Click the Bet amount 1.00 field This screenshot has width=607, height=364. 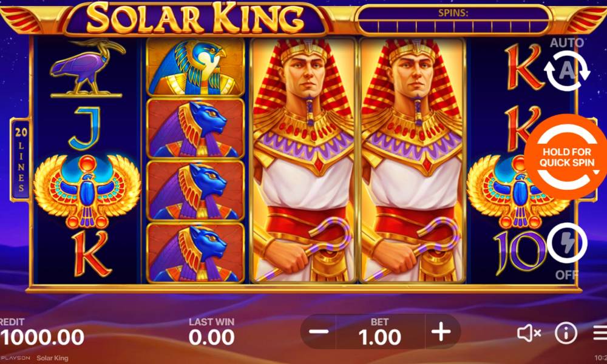click(x=380, y=331)
